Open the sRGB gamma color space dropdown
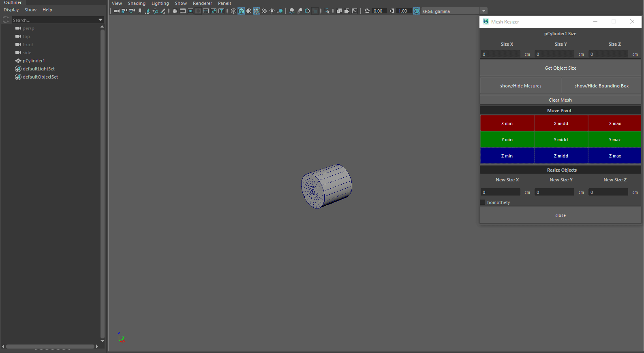This screenshot has height=353, width=644. (x=484, y=11)
